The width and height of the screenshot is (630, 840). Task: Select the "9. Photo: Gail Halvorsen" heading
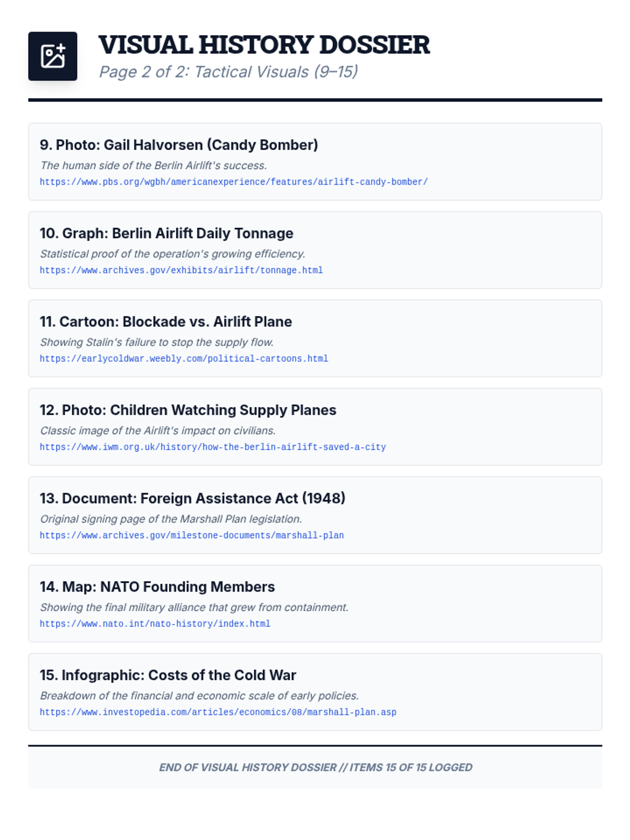(x=178, y=145)
